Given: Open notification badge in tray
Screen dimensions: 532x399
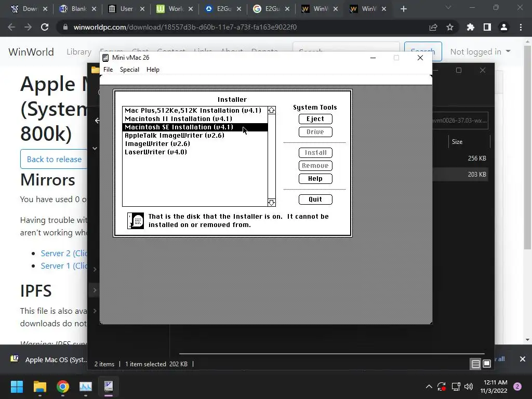Looking at the screenshot, I should tap(517, 387).
